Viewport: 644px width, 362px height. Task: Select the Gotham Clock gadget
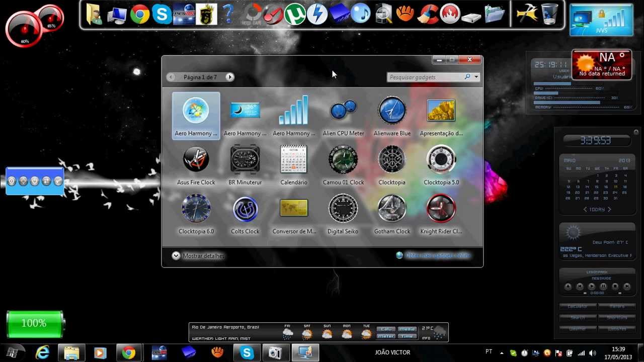tap(392, 215)
